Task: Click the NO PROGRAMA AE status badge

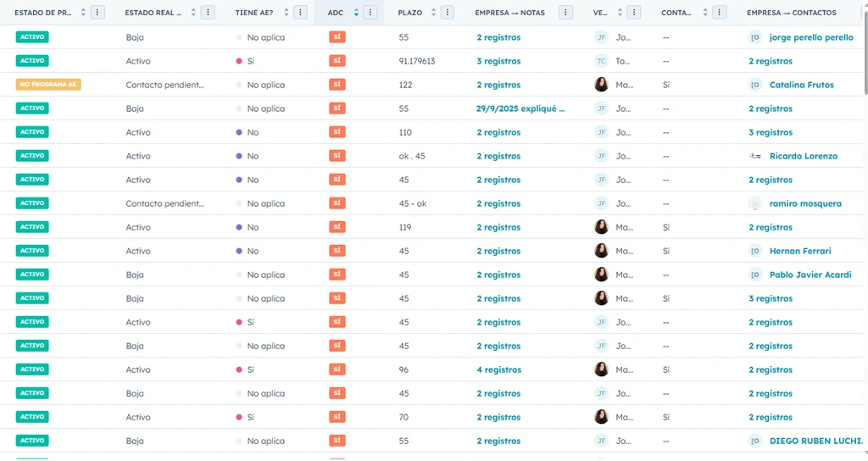Action: click(x=48, y=85)
